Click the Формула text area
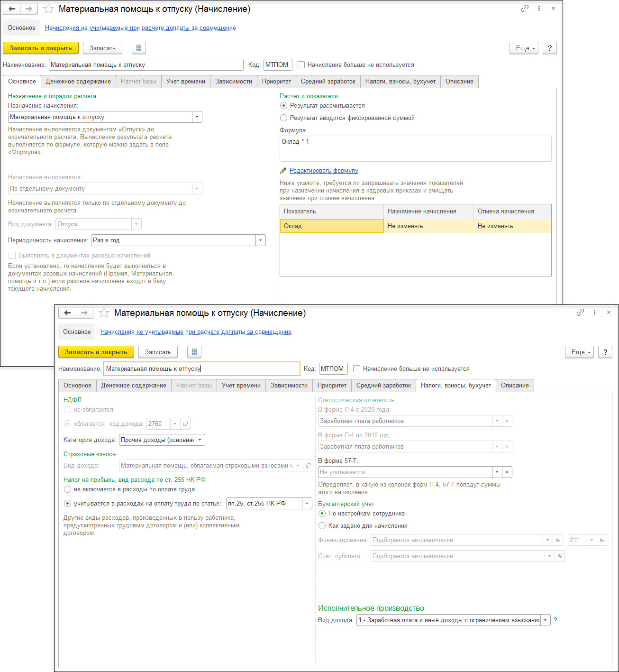The image size is (619, 672). [x=415, y=148]
